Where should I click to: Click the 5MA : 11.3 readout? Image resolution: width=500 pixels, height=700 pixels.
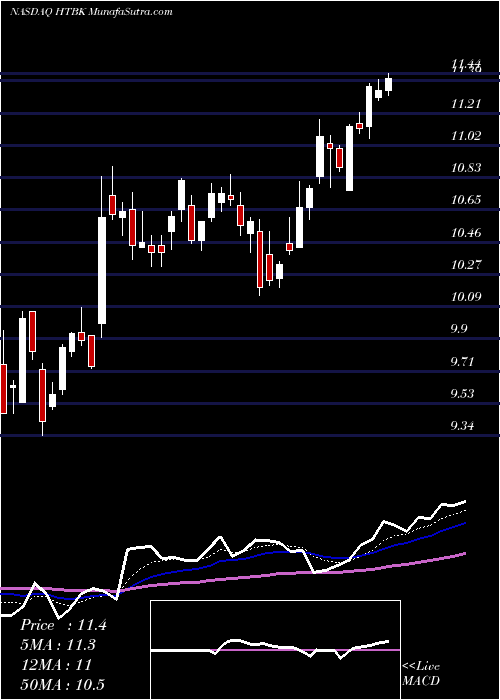coord(58,645)
